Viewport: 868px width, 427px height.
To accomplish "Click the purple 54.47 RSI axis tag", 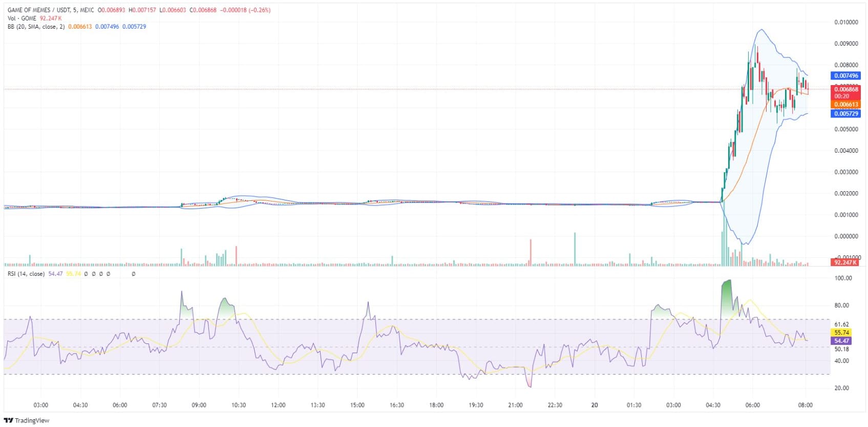I will 841,341.
